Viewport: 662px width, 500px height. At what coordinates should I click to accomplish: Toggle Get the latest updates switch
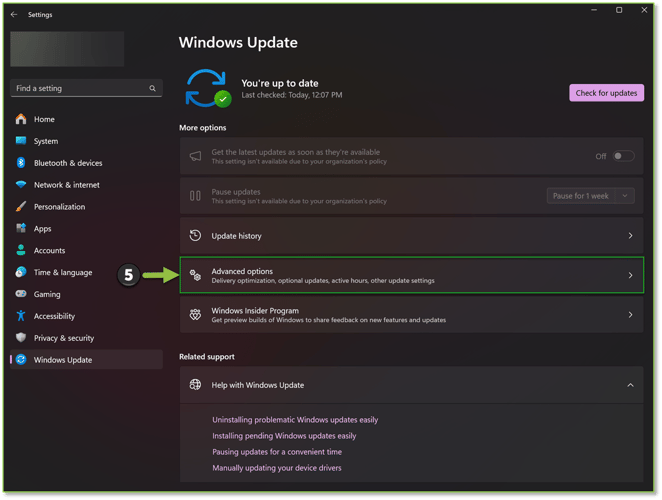[x=623, y=156]
